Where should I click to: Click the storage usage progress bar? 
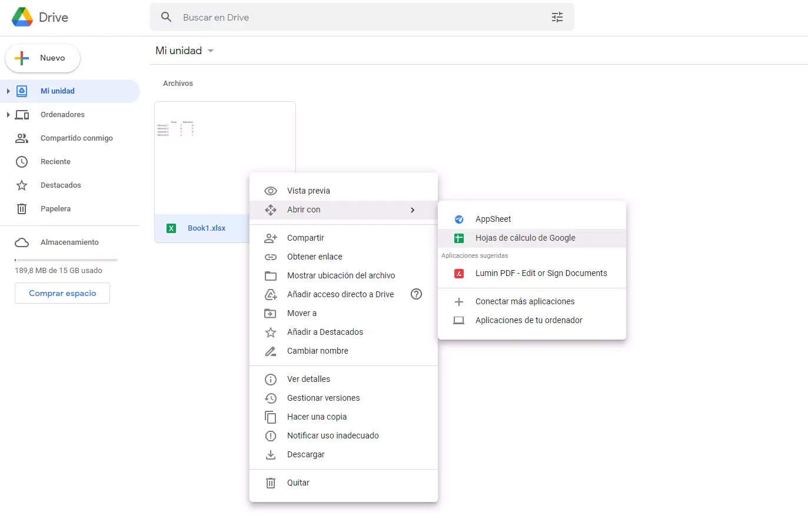pyautogui.click(x=66, y=260)
